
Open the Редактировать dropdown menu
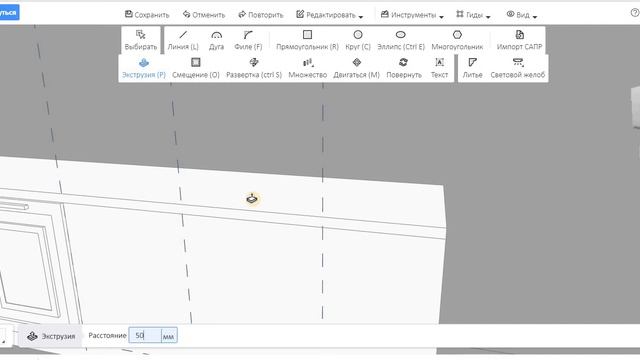click(x=329, y=15)
